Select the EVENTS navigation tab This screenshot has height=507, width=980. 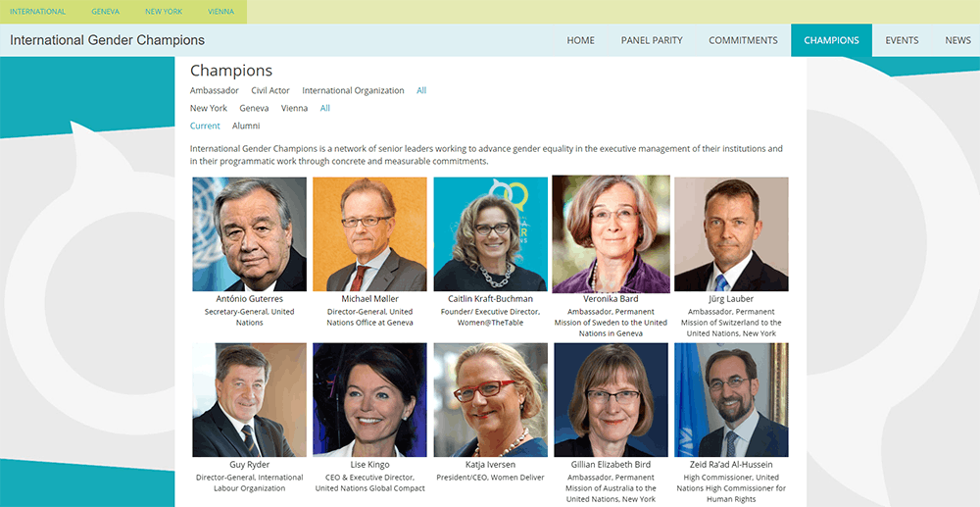coord(902,40)
